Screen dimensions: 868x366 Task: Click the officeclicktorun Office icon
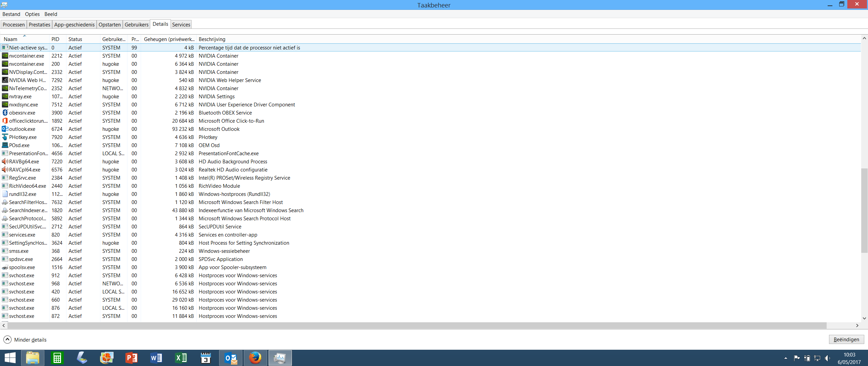tap(5, 121)
